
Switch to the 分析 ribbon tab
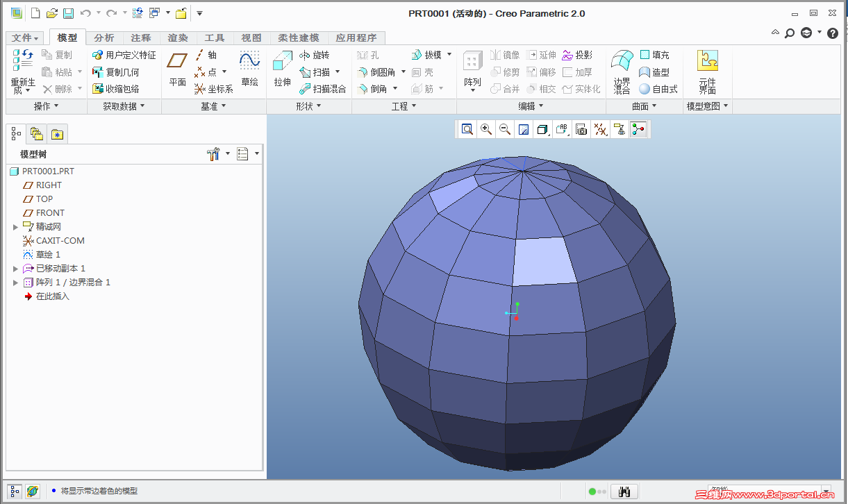coord(104,37)
